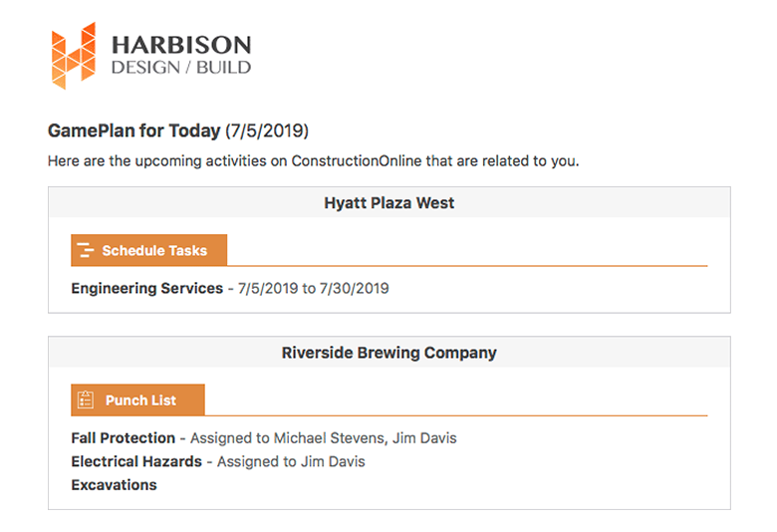Open the Engineering Services schedule task
Image resolution: width=777 pixels, height=532 pixels.
coord(147,289)
